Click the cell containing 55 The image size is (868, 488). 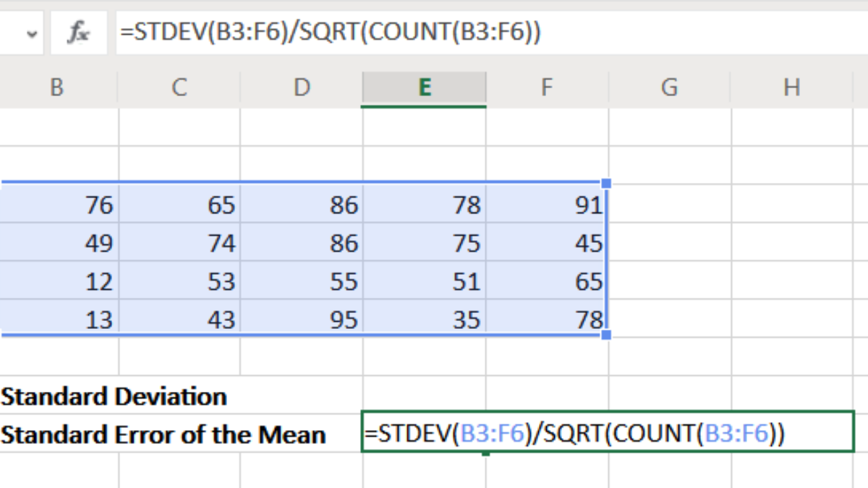click(302, 281)
